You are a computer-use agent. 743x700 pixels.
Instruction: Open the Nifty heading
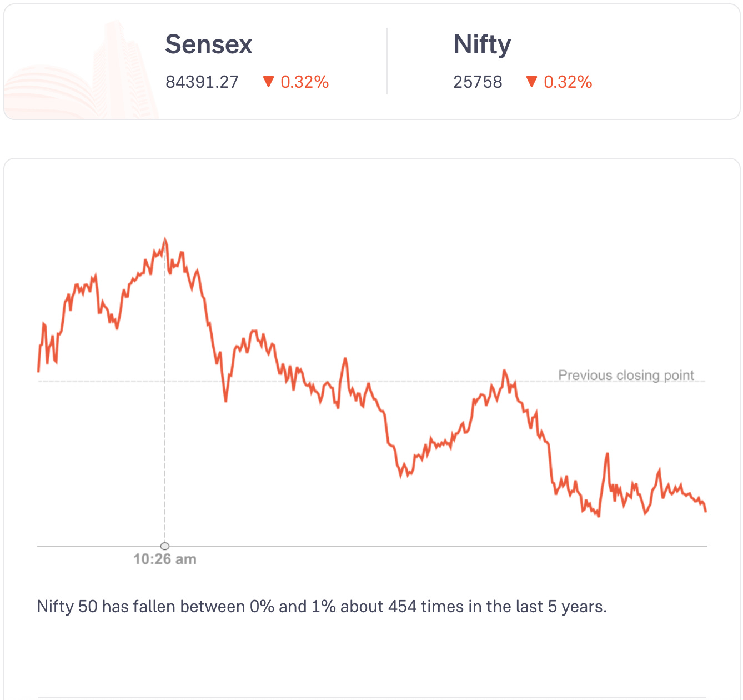coord(482,44)
